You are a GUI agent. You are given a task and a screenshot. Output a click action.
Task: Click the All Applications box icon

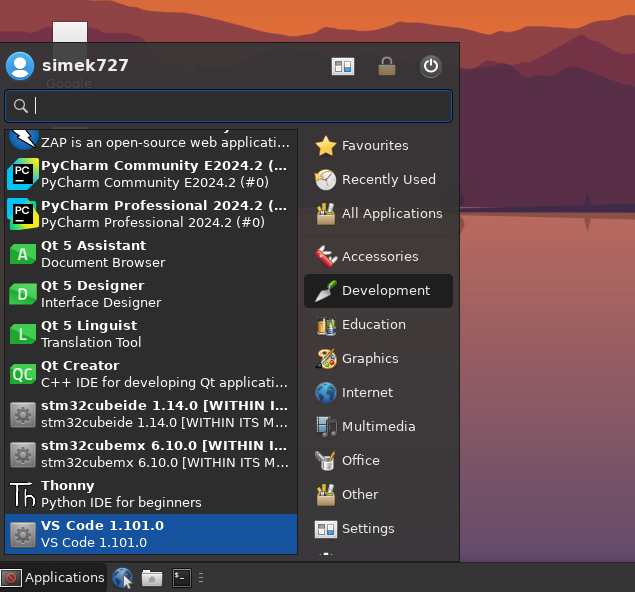point(326,214)
